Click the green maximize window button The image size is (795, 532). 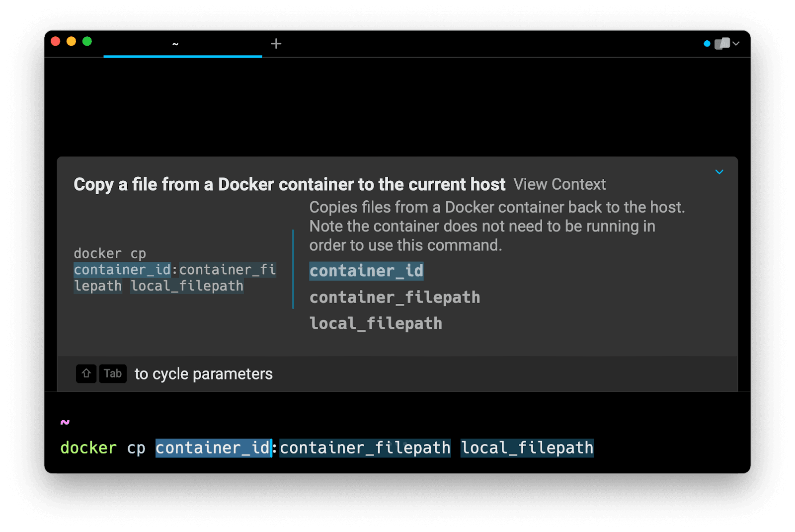tap(87, 41)
